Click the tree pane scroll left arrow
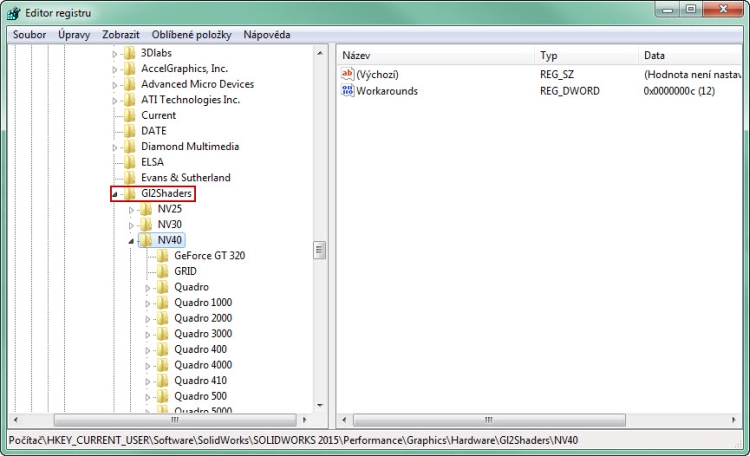 click(16, 420)
